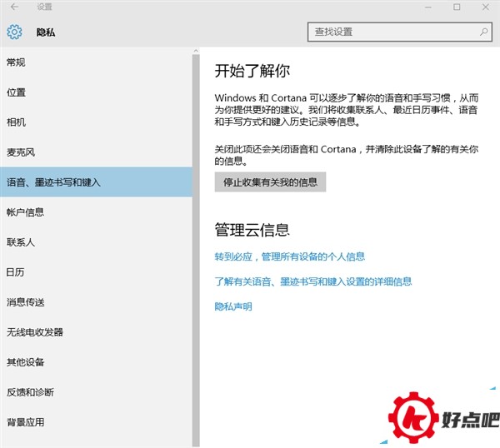This screenshot has width=500, height=448.
Task: Close the Settings window
Action: pos(486,7)
